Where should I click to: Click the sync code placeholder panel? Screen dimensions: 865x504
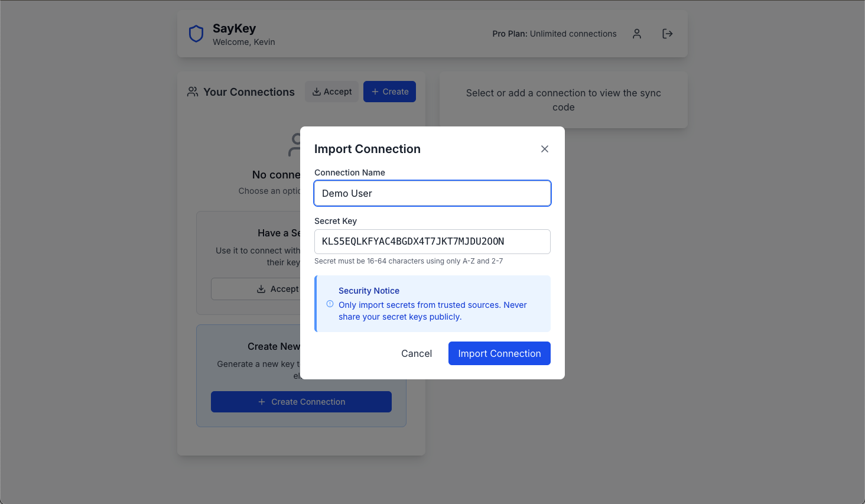tap(563, 100)
